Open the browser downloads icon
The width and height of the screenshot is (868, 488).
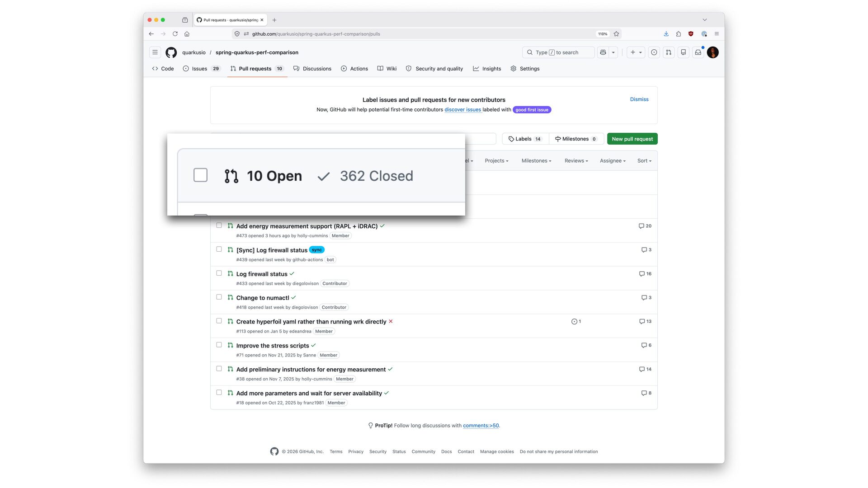[x=666, y=34]
